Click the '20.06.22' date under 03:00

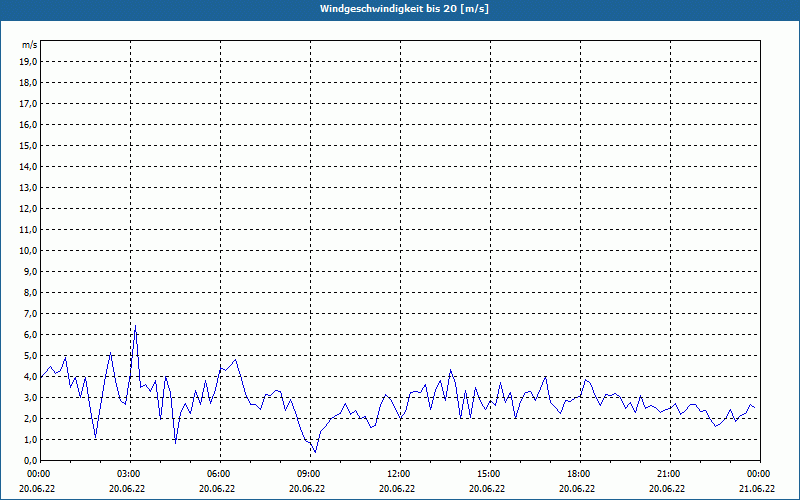127,489
